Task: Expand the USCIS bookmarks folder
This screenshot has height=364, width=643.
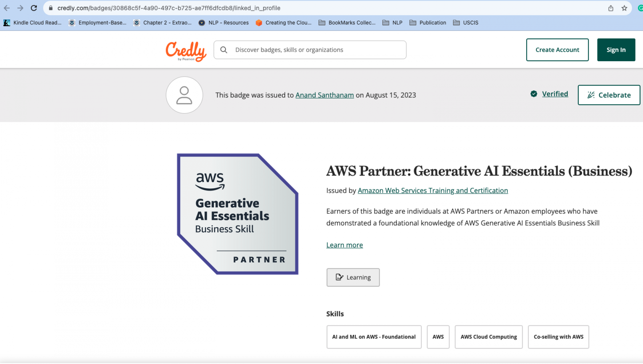Action: click(466, 22)
